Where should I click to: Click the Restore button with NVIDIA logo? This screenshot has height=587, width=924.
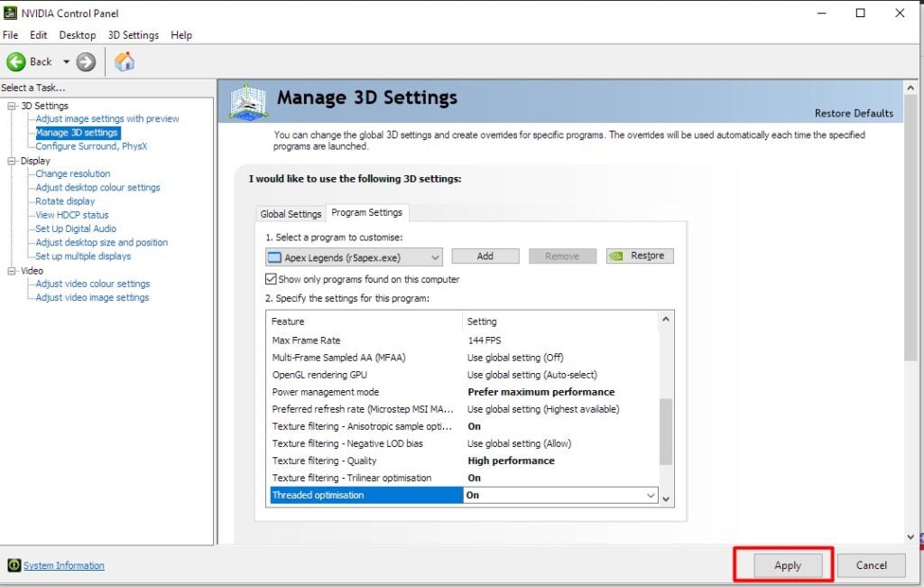pos(640,256)
